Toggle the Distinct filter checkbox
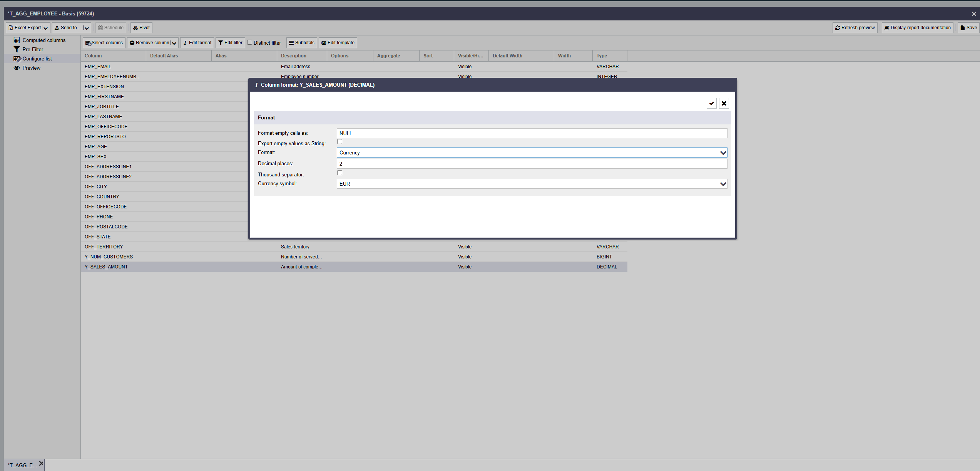 click(x=250, y=42)
